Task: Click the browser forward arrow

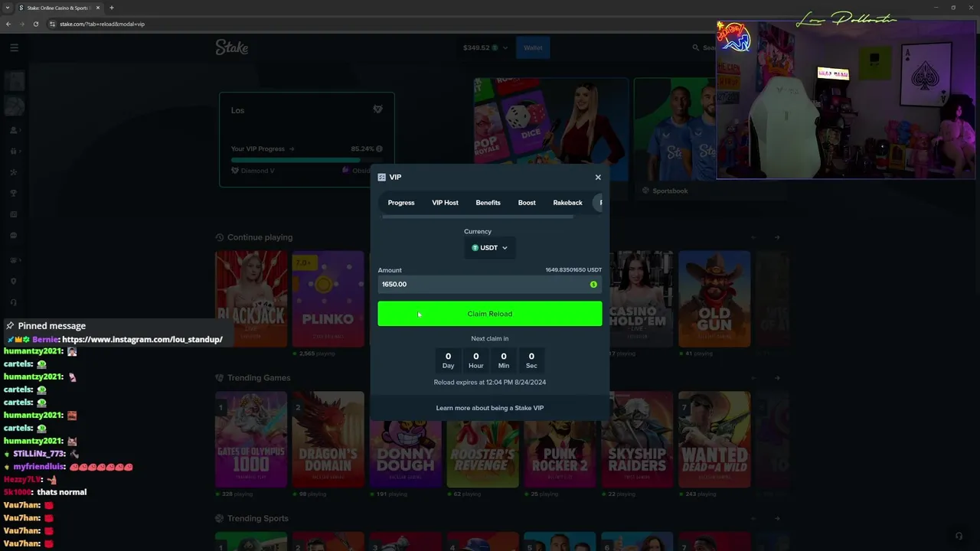Action: click(22, 24)
